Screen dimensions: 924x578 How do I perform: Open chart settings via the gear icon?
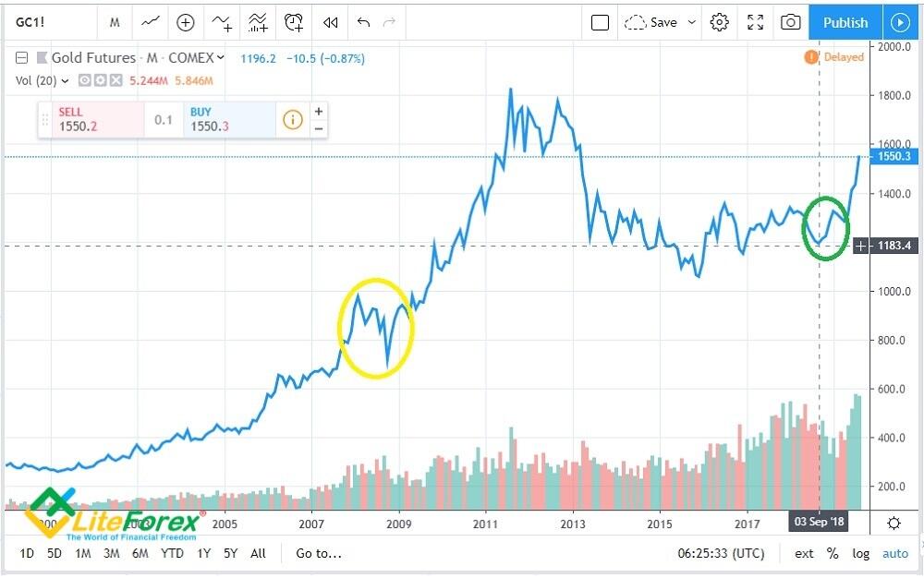pyautogui.click(x=720, y=22)
